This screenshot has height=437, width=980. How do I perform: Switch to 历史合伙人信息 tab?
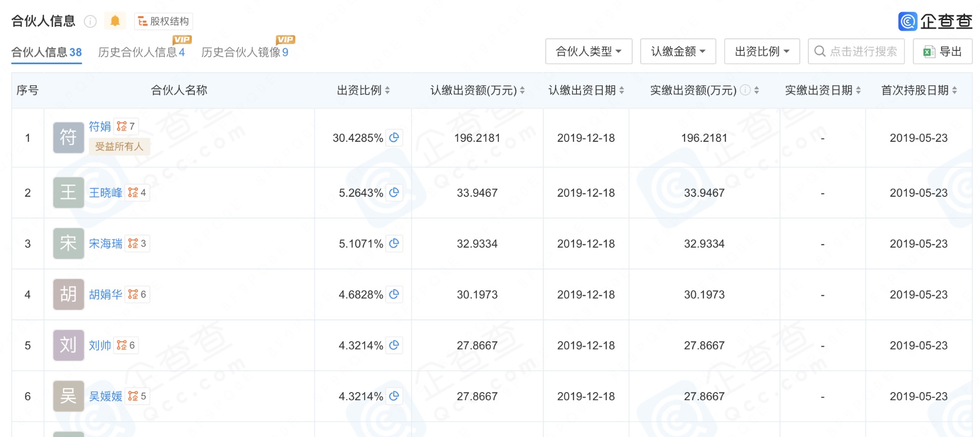141,52
